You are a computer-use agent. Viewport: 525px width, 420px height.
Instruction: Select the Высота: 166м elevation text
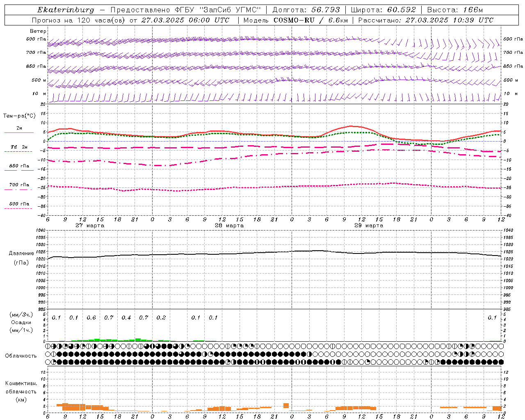point(455,10)
